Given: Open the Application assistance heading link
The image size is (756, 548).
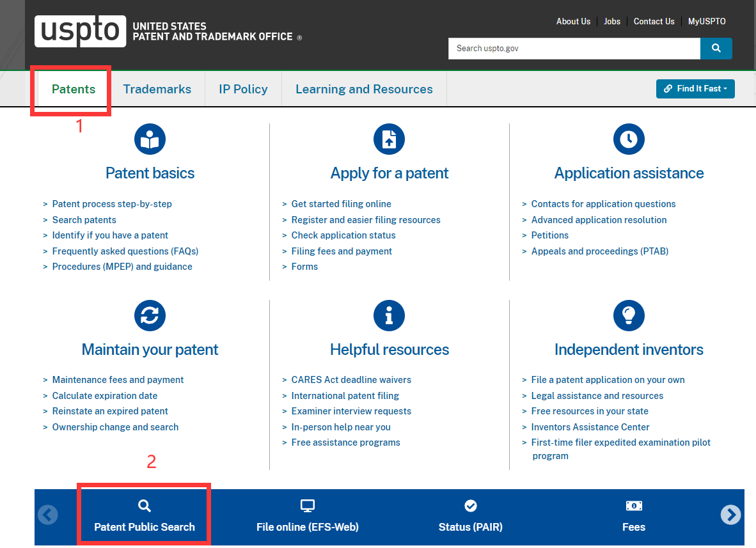Looking at the screenshot, I should [629, 173].
